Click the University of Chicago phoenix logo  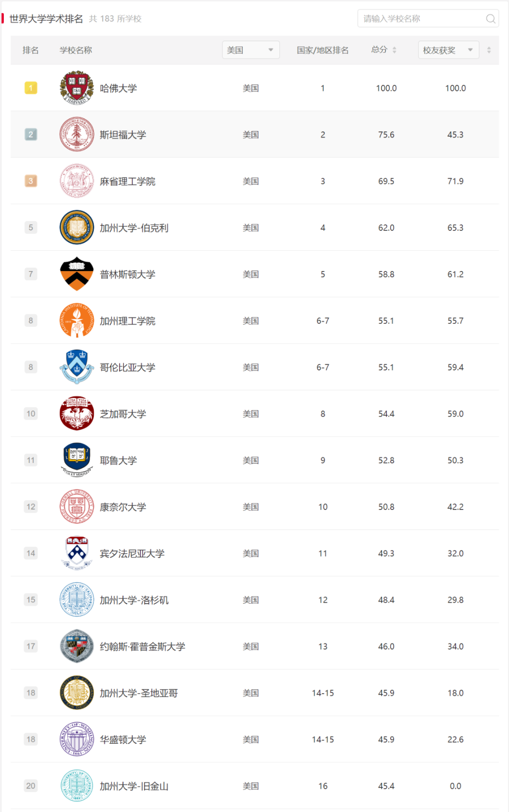[x=77, y=413]
